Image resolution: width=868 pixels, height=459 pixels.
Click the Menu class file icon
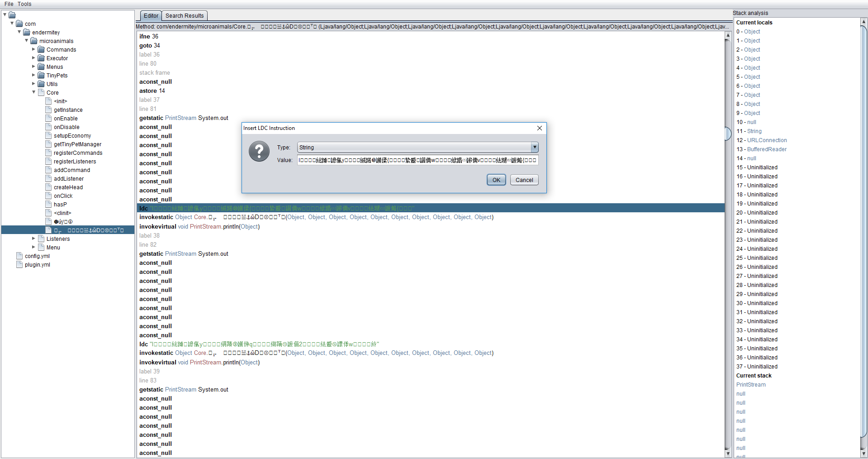click(x=41, y=248)
